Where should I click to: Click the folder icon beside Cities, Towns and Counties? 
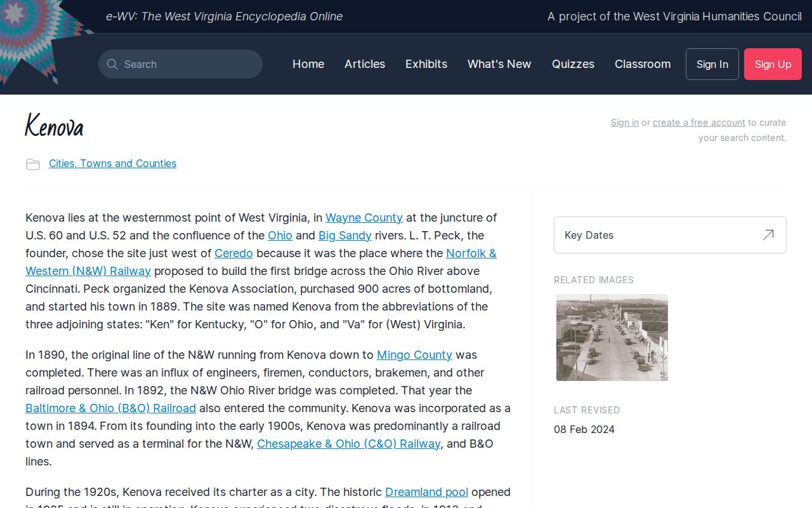click(x=33, y=164)
